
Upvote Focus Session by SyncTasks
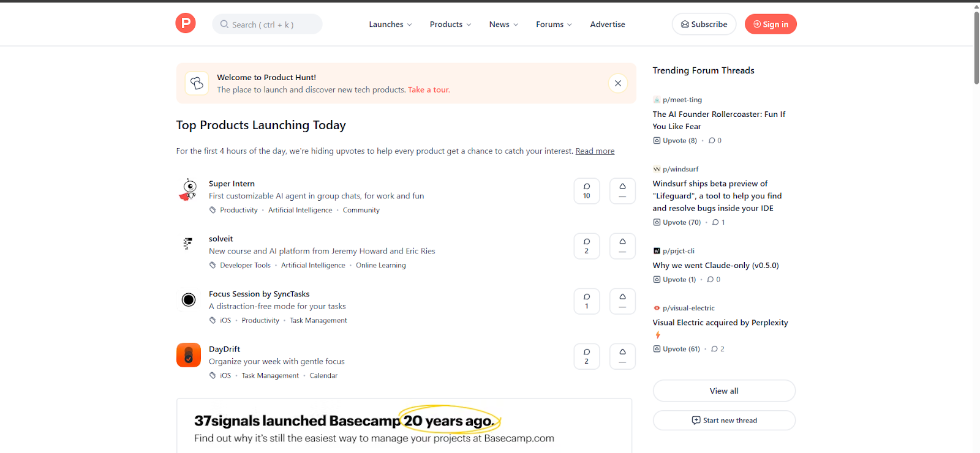pyautogui.click(x=622, y=301)
